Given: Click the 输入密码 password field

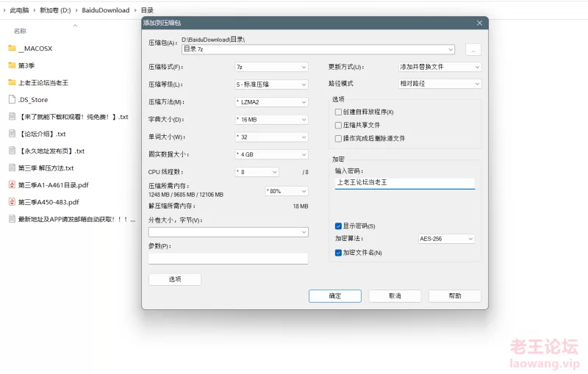Looking at the screenshot, I should click(x=405, y=183).
